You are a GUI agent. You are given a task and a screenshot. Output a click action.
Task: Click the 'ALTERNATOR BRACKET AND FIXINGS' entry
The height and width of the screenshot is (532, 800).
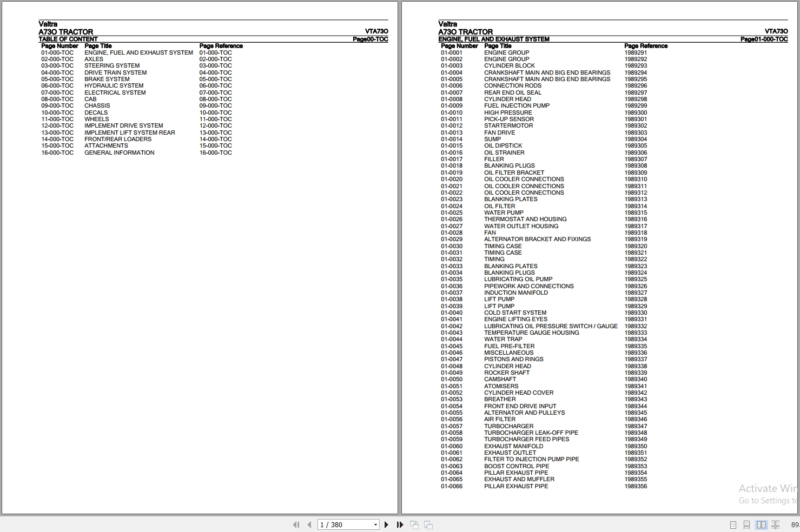coord(537,239)
